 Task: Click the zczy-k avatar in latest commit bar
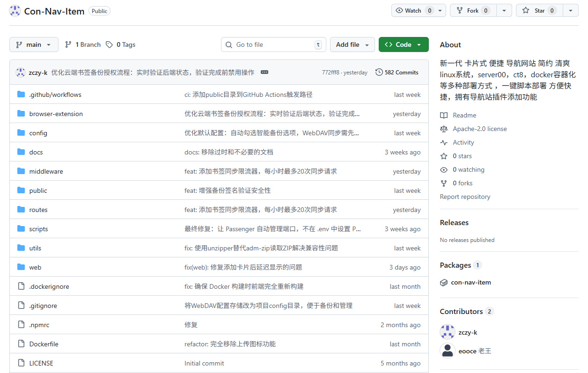pyautogui.click(x=21, y=73)
